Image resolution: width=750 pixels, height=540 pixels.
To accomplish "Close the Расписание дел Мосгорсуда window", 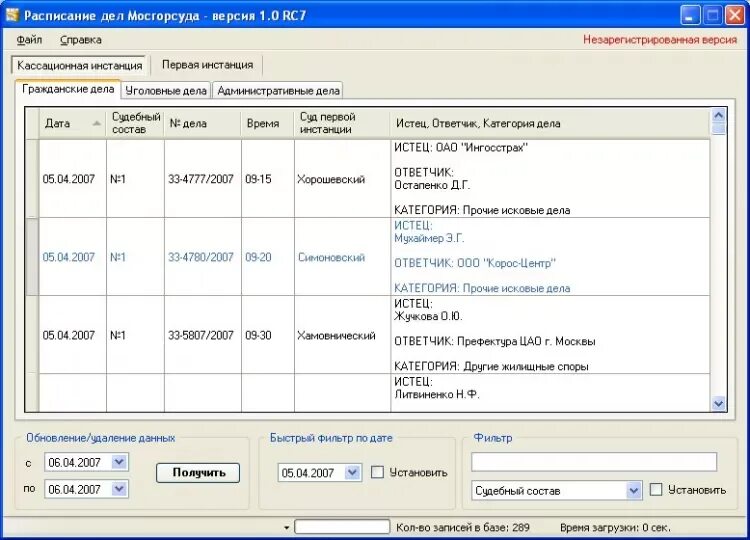I will (734, 15).
